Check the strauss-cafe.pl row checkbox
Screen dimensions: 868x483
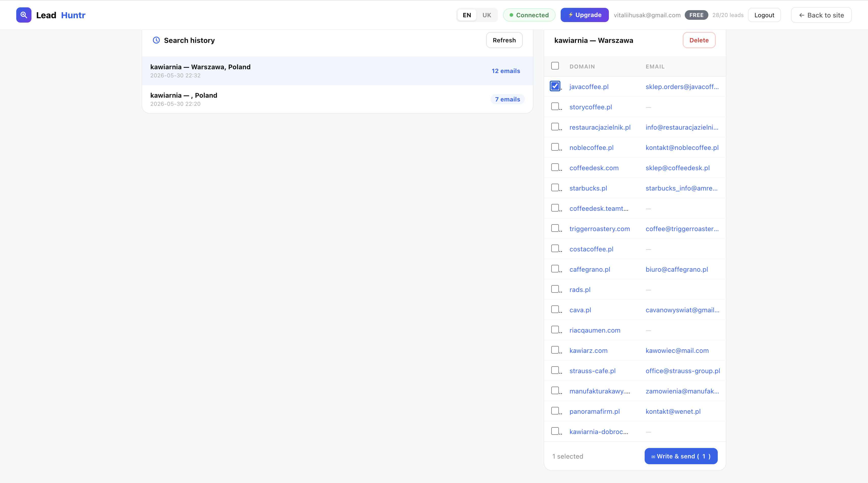(x=555, y=370)
